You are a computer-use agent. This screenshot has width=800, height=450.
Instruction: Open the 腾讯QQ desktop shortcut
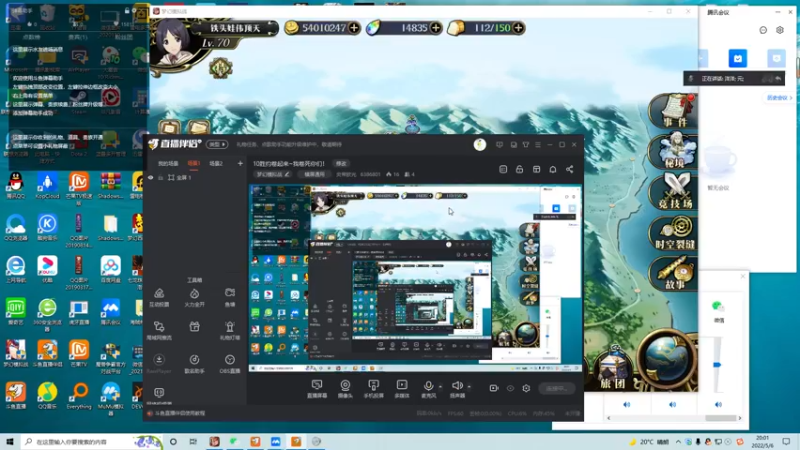(16, 186)
